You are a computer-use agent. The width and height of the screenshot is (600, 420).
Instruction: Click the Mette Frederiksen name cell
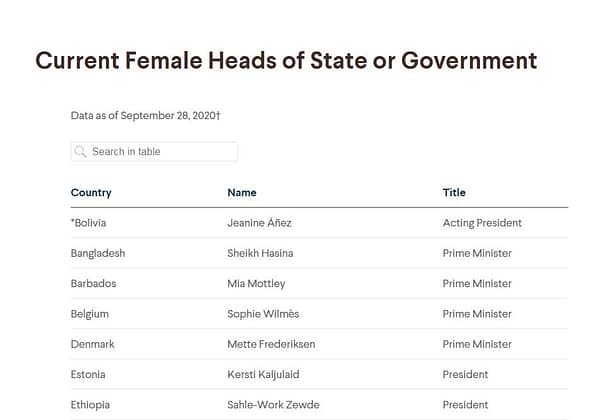[271, 344]
